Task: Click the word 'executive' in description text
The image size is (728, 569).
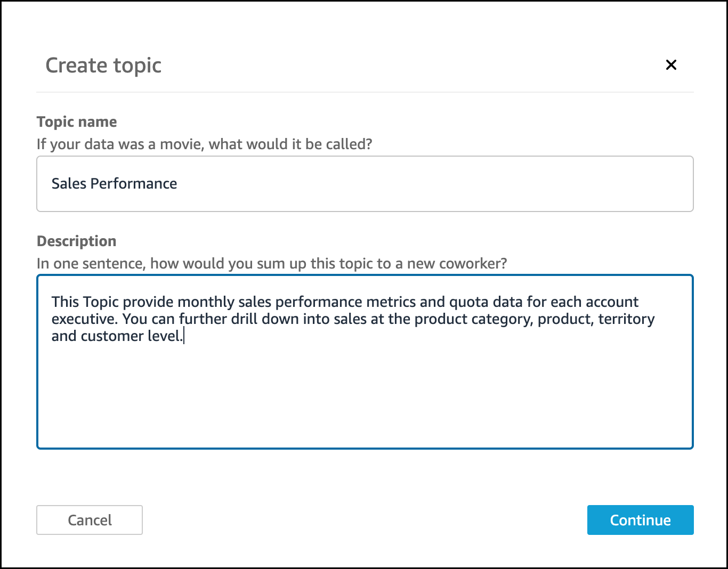Action: 84,319
